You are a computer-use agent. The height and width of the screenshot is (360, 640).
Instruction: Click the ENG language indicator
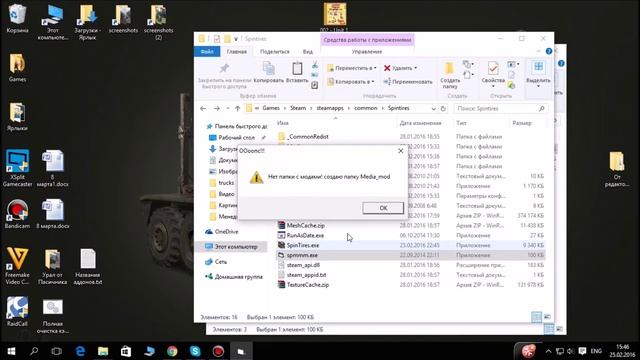(x=596, y=351)
